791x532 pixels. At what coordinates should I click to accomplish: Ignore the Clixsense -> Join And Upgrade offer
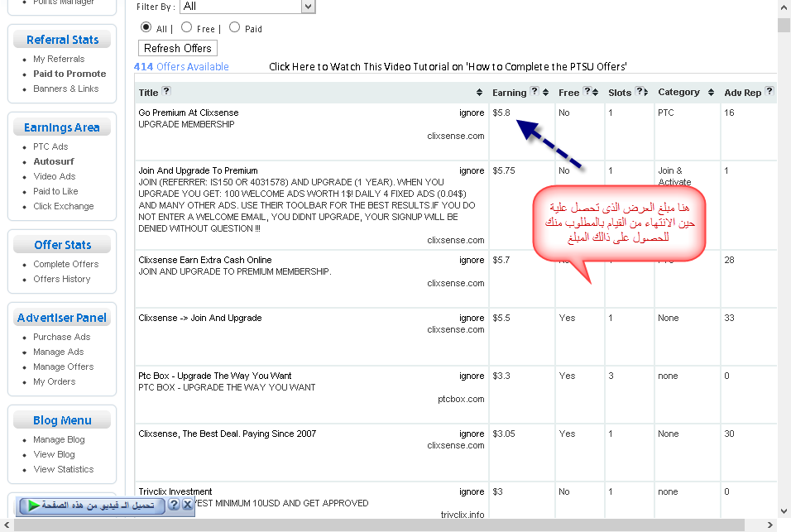click(472, 319)
